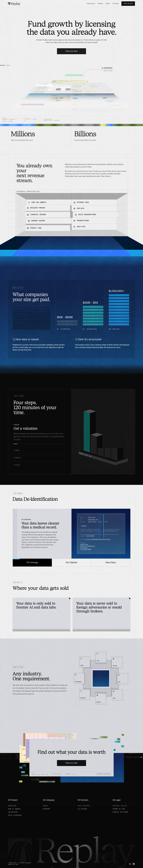Screen dimensions: 143x868
Task: Open About in the top navigation
Action: point(108,3)
